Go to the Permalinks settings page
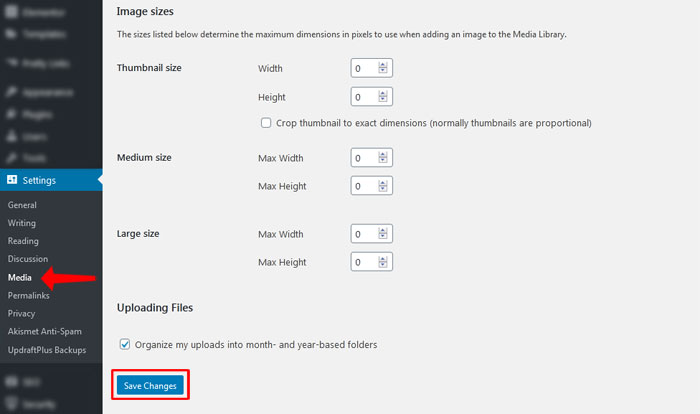This screenshot has height=414, width=700. [28, 295]
